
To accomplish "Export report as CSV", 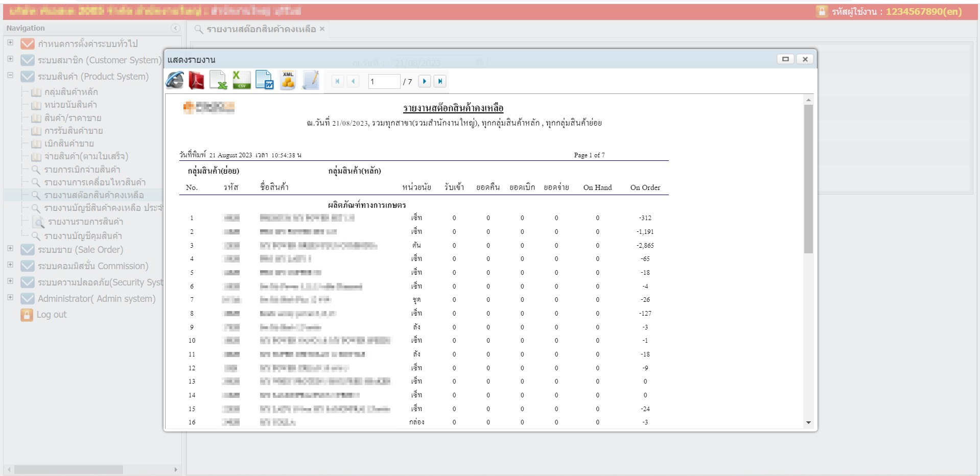I will click(x=241, y=81).
